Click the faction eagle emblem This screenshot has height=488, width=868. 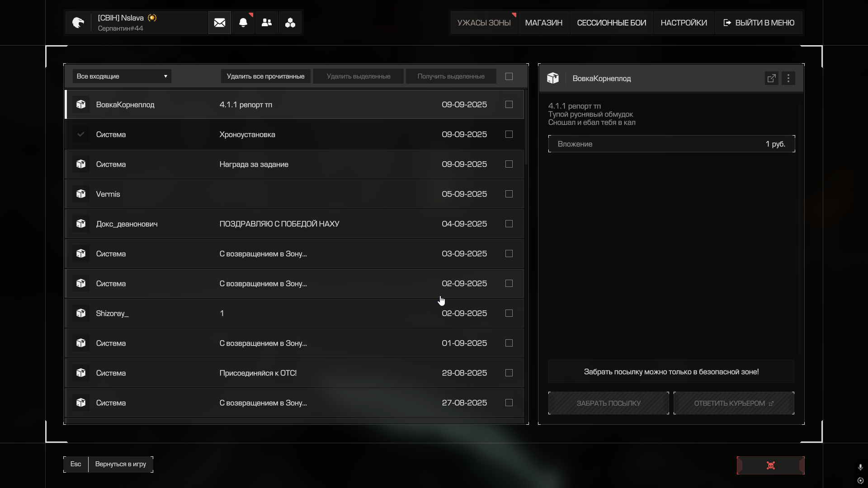pyautogui.click(x=78, y=23)
